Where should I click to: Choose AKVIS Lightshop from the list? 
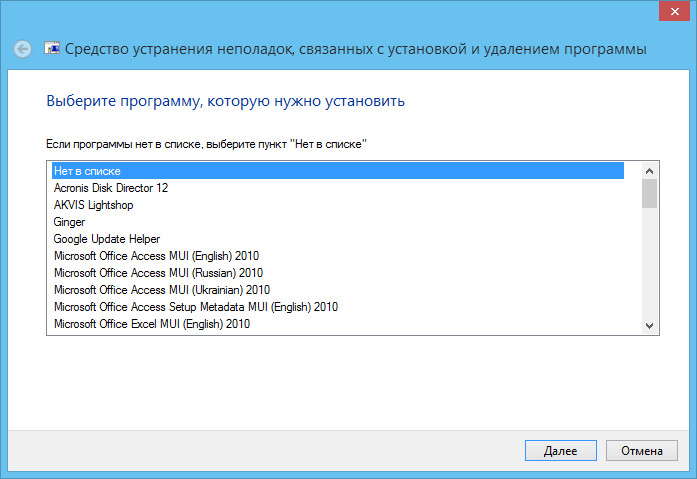338,205
